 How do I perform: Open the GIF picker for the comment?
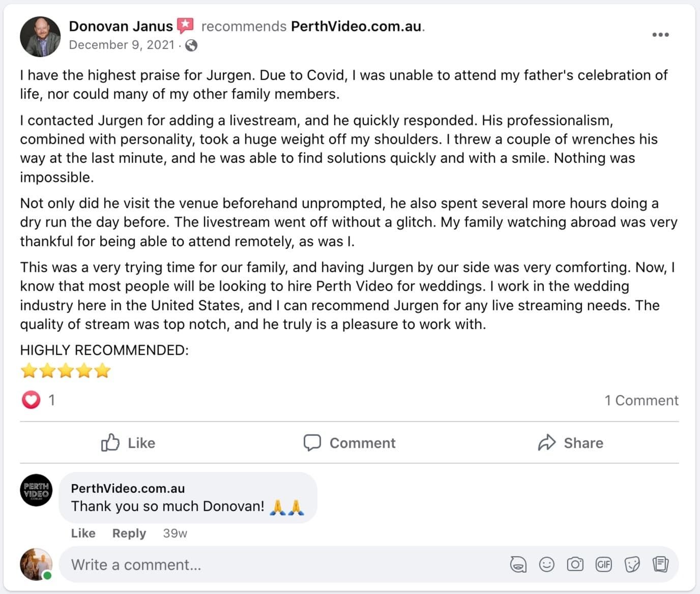pos(603,565)
